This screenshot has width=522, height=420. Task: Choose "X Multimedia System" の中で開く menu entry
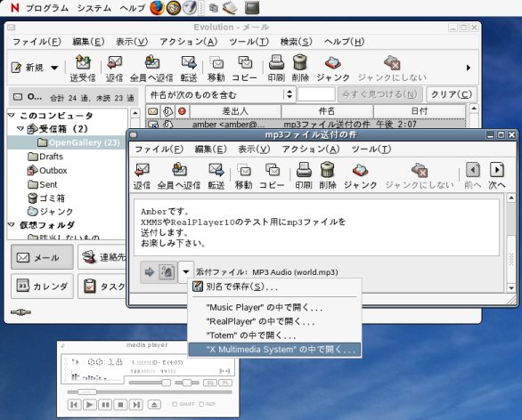(x=274, y=350)
